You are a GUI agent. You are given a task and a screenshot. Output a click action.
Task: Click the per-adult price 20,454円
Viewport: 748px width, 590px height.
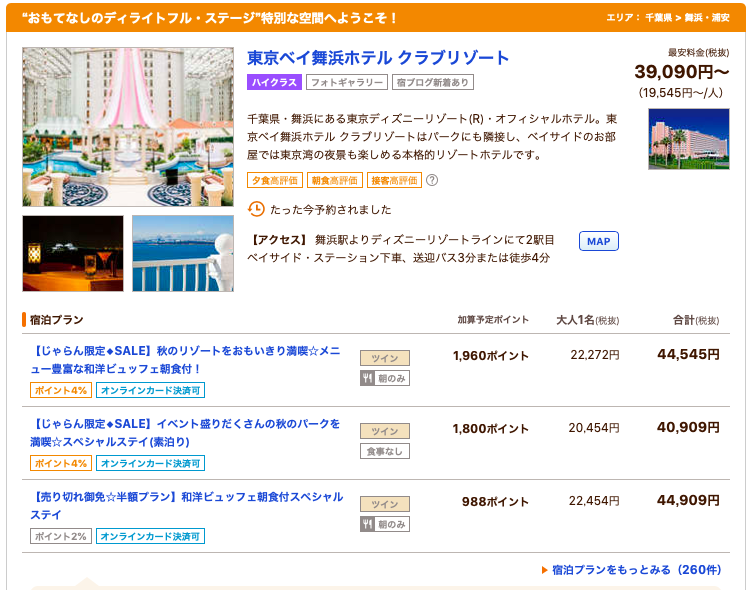593,428
